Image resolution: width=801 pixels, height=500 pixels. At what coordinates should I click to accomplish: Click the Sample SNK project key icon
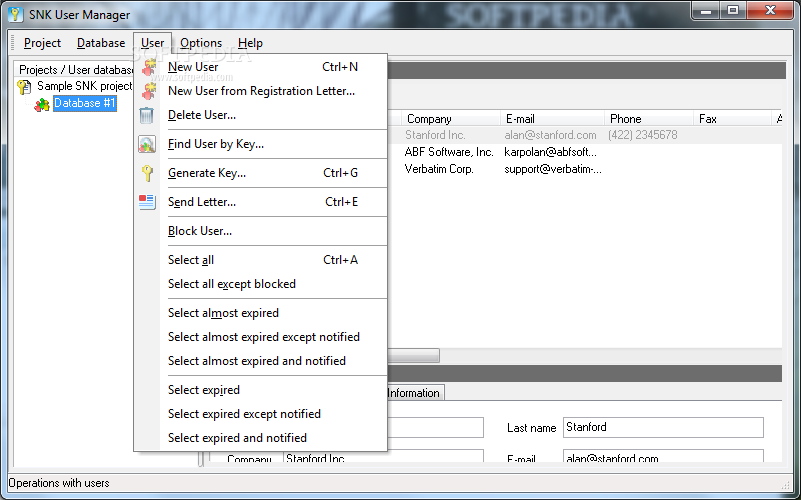[x=24, y=87]
